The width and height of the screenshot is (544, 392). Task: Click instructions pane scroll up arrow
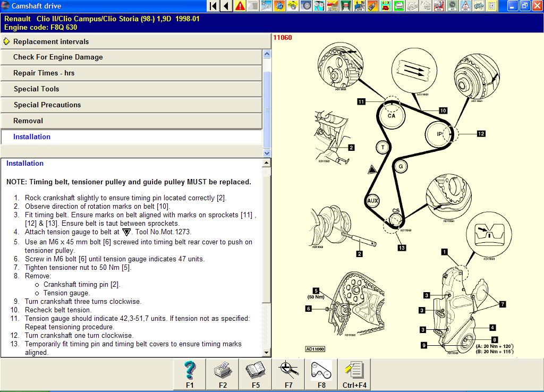pos(266,163)
